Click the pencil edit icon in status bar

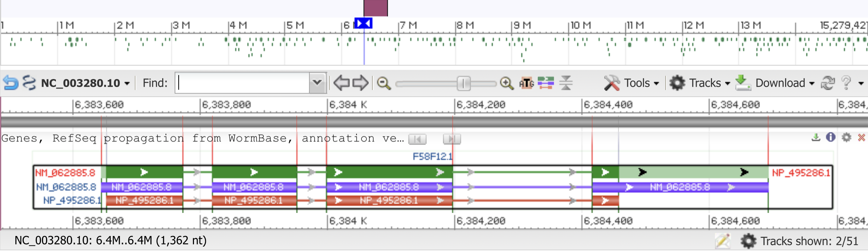pos(723,241)
